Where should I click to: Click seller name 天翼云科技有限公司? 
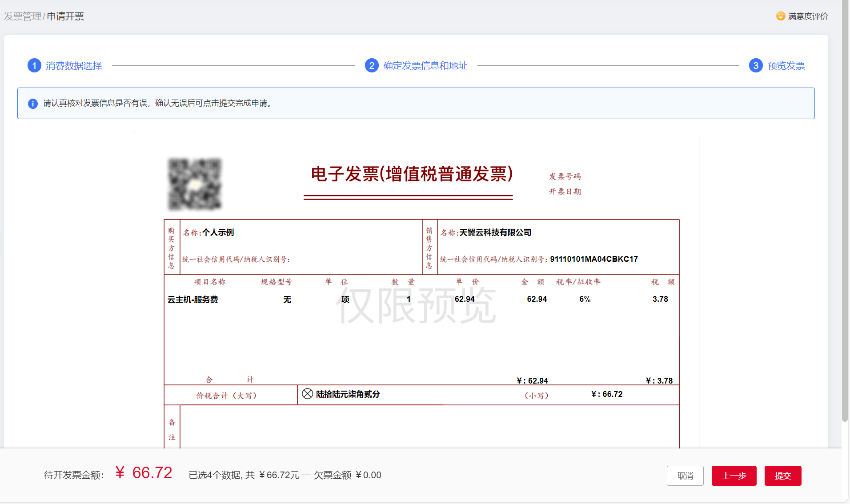coord(495,232)
